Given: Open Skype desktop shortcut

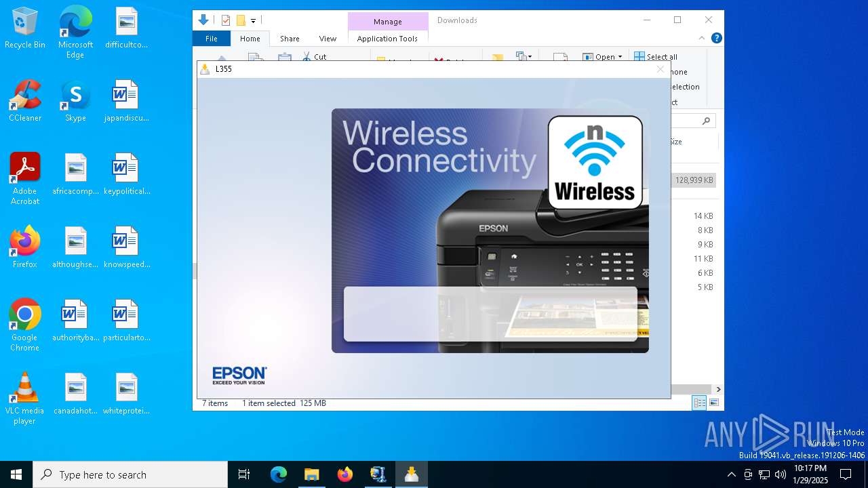Looking at the screenshot, I should click(x=75, y=102).
